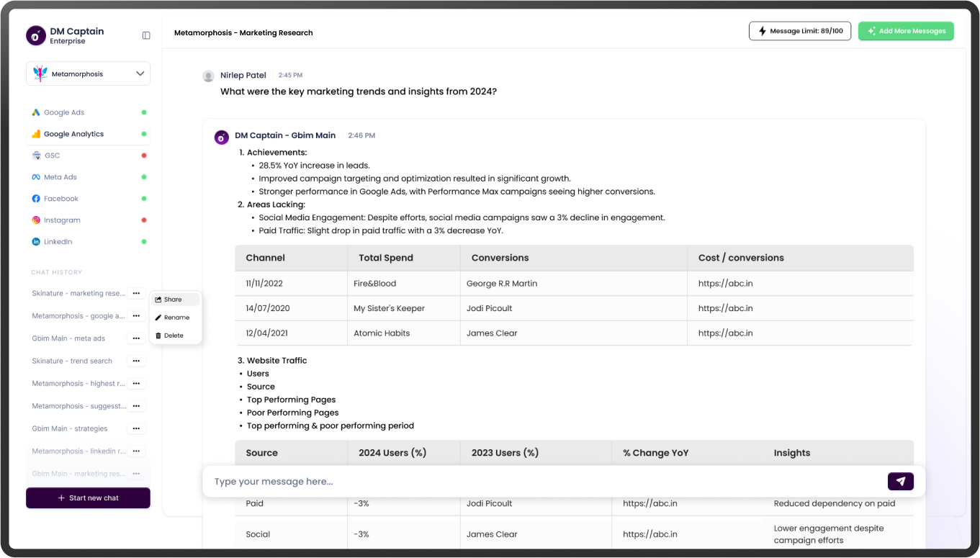The width and height of the screenshot is (980, 558).
Task: Collapse the sidebar with the panel toggle icon
Action: (x=146, y=35)
